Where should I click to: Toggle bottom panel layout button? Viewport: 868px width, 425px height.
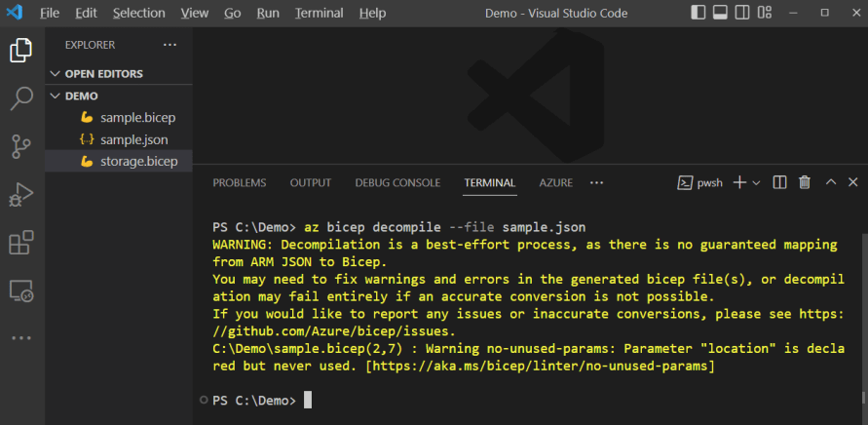pos(720,13)
